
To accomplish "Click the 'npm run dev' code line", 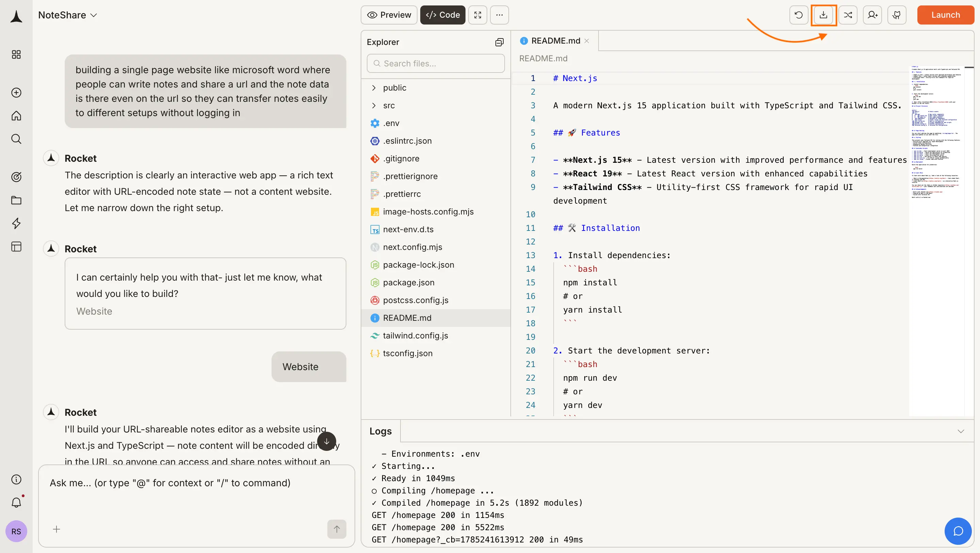I will coord(590,378).
